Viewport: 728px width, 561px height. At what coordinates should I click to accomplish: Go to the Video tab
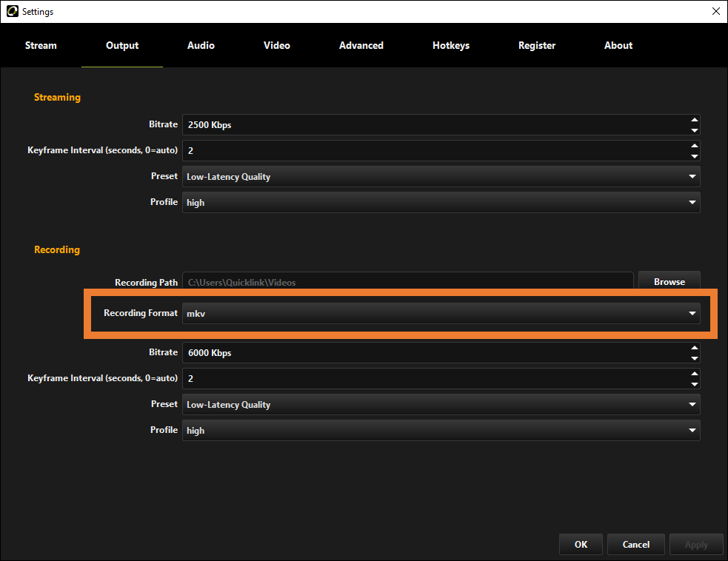277,45
